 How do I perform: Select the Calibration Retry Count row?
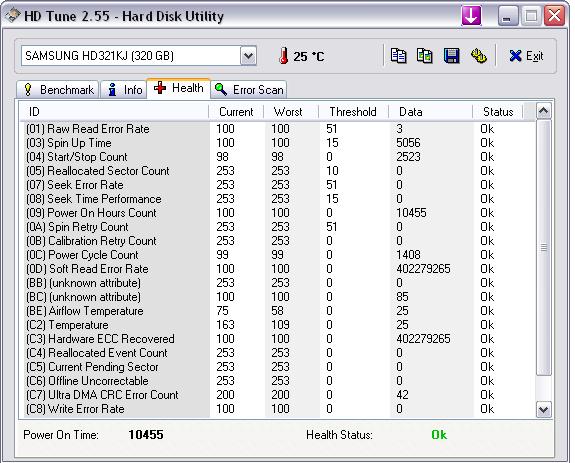[279, 241]
